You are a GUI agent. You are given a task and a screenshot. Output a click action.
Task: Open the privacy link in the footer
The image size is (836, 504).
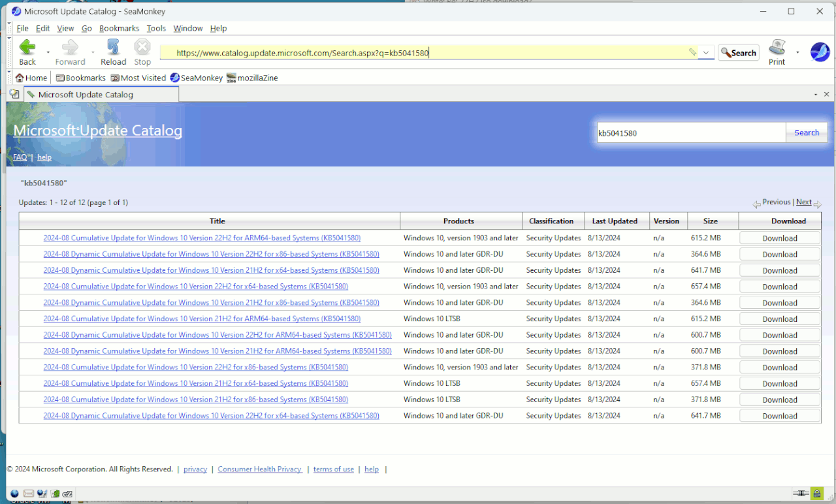(195, 469)
